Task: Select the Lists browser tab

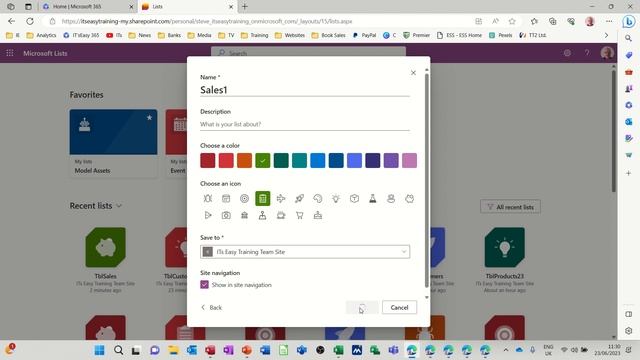Action: [x=187, y=7]
